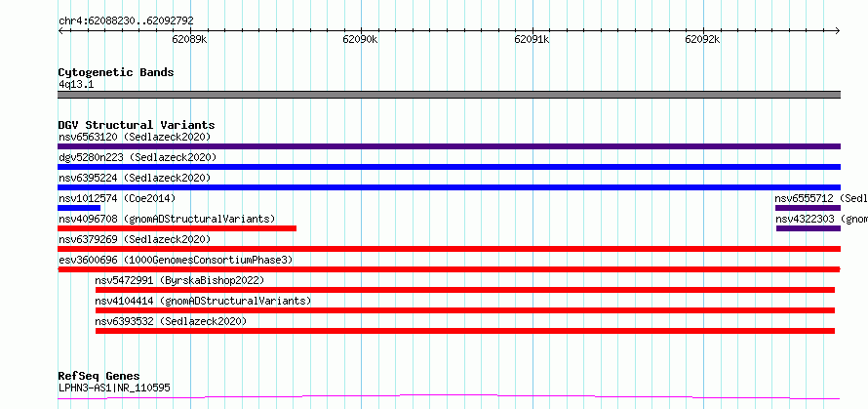The height and width of the screenshot is (409, 868).
Task: Click the 62091k ruler label
Action: pyautogui.click(x=532, y=39)
